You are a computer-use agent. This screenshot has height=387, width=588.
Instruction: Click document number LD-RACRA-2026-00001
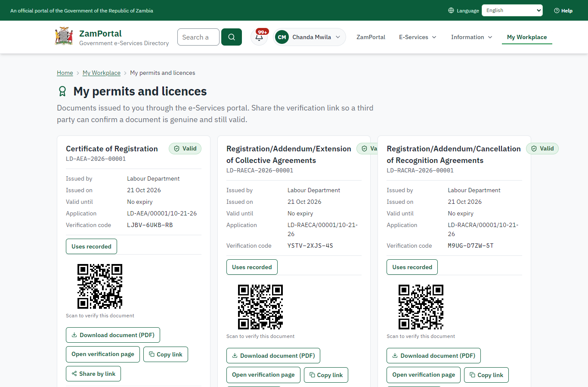coord(420,170)
